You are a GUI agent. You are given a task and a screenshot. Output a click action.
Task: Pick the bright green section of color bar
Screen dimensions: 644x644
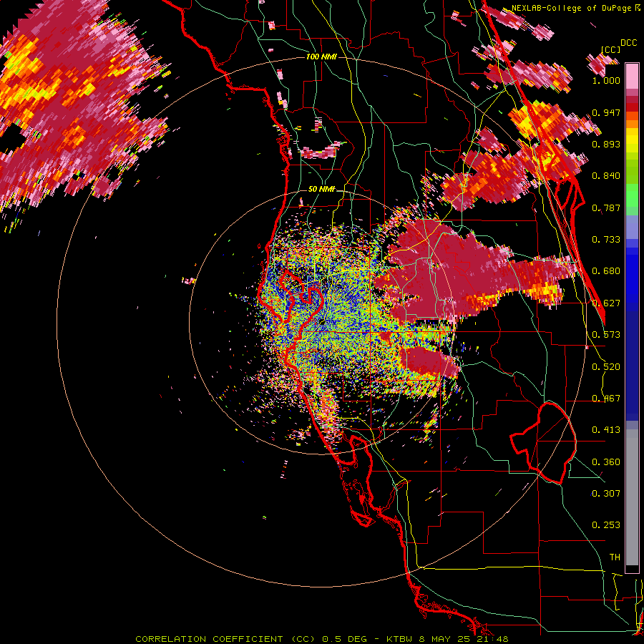(x=632, y=195)
